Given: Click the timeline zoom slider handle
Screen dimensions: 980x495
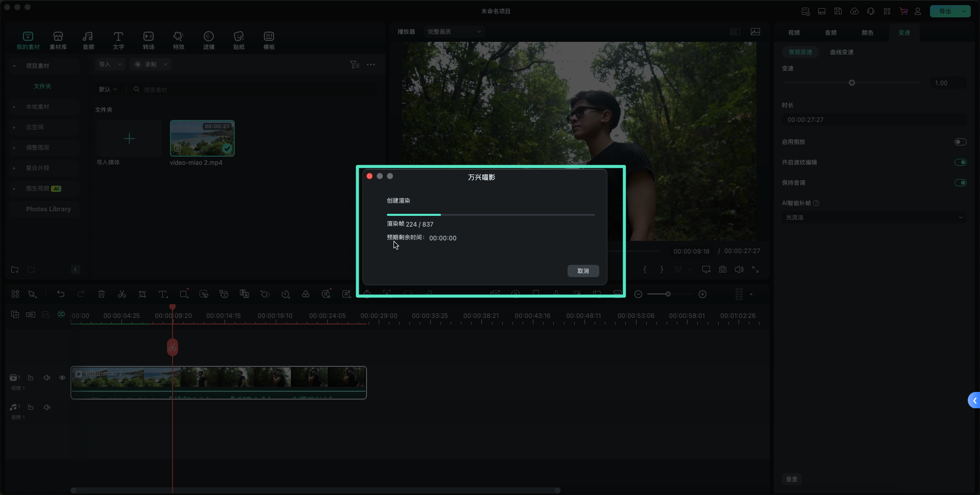Looking at the screenshot, I should coord(668,294).
